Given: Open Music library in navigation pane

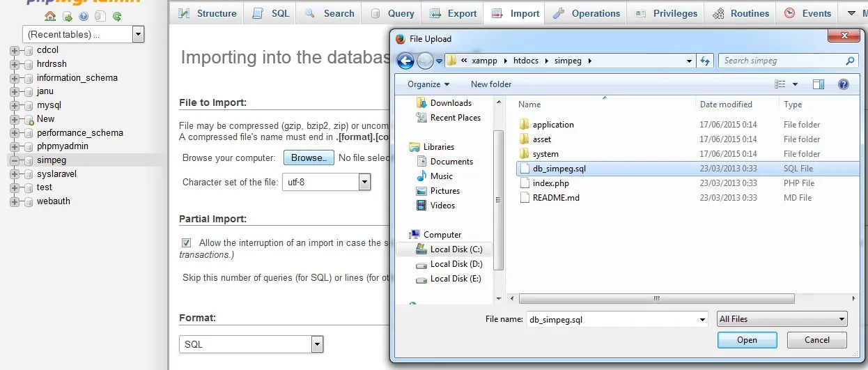Looking at the screenshot, I should point(442,176).
